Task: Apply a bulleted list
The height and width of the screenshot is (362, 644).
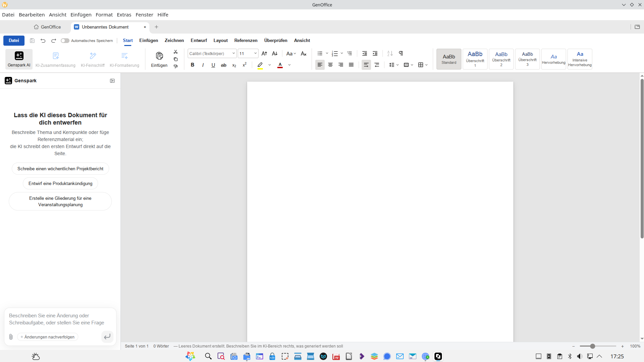Action: coord(320,54)
